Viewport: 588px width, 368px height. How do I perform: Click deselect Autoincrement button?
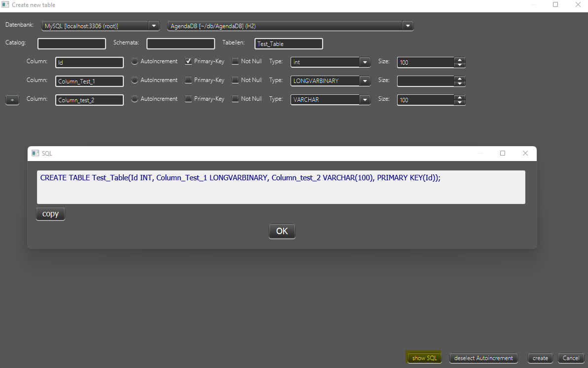483,358
